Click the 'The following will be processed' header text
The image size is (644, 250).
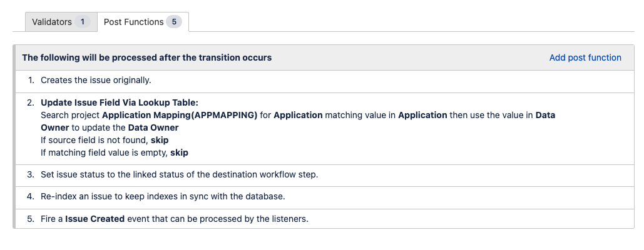point(146,57)
